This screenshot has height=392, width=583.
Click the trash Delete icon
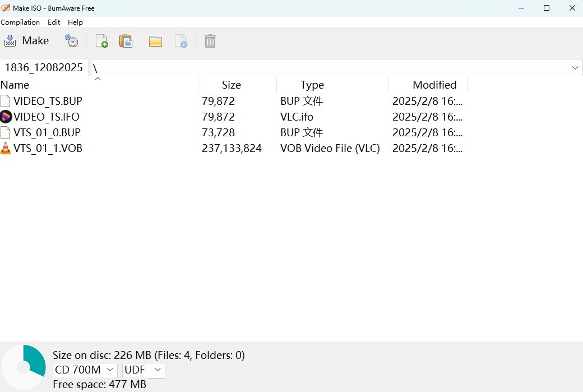(210, 40)
